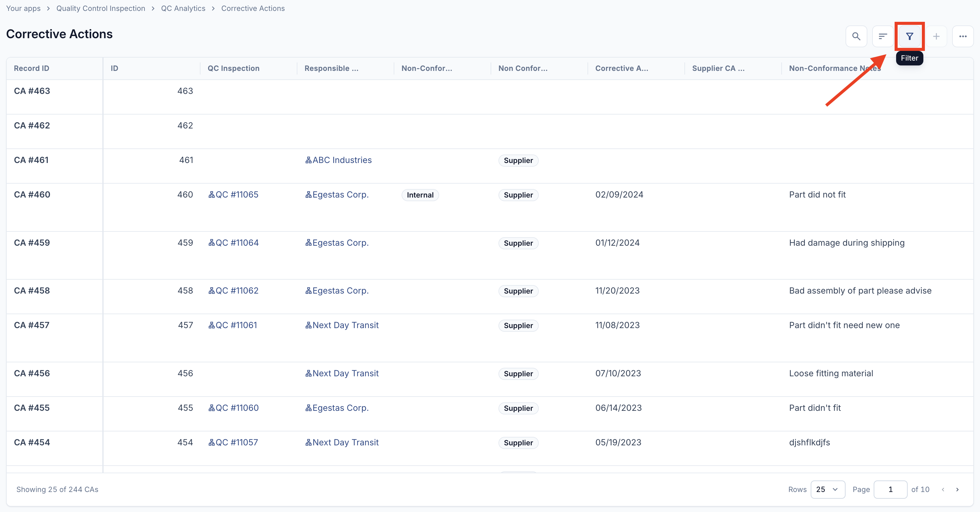The height and width of the screenshot is (512, 980).
Task: Open QC #11061 inspection link
Action: (233, 325)
